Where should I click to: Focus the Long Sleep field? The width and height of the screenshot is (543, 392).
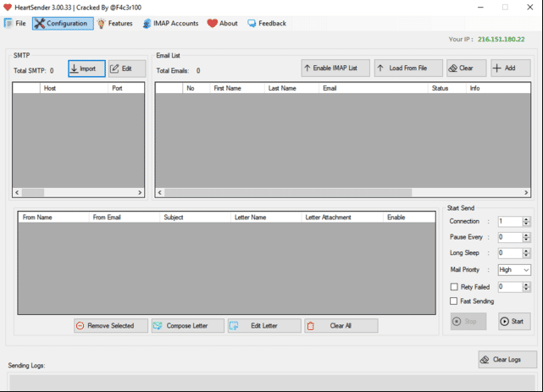510,253
